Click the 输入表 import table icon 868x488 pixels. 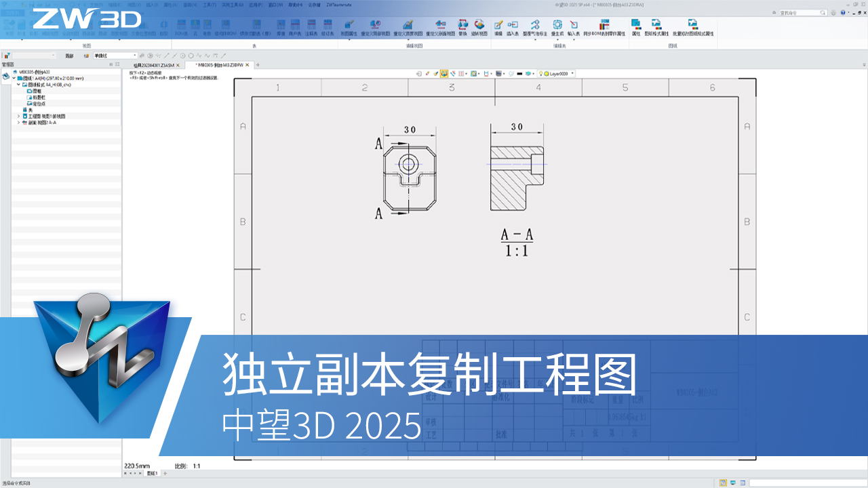[x=574, y=25]
